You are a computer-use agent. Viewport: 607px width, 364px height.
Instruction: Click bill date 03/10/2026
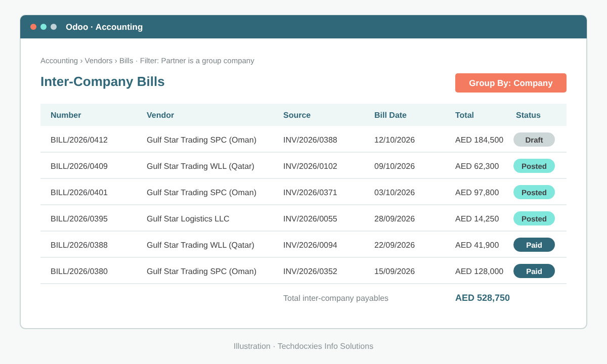[x=395, y=193]
